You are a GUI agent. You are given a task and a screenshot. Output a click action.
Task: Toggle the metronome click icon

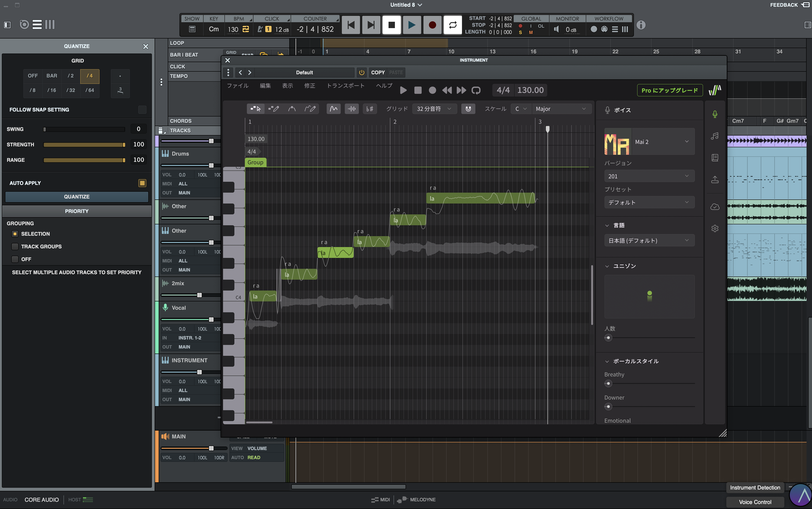click(260, 29)
